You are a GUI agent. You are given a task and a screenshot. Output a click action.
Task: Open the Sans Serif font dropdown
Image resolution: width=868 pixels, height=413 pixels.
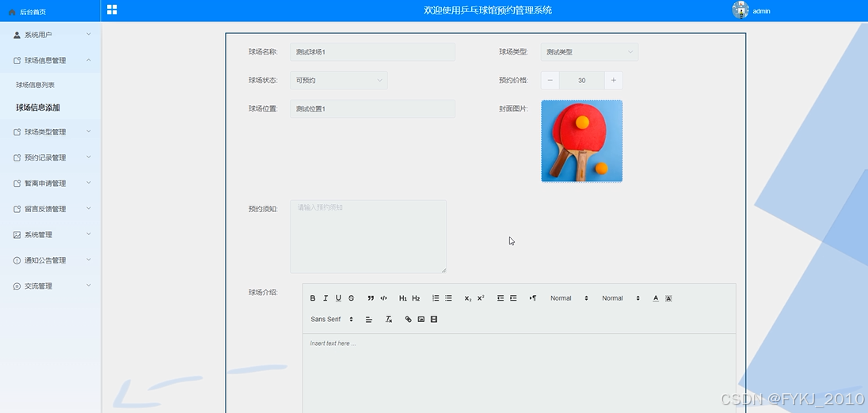click(x=332, y=319)
